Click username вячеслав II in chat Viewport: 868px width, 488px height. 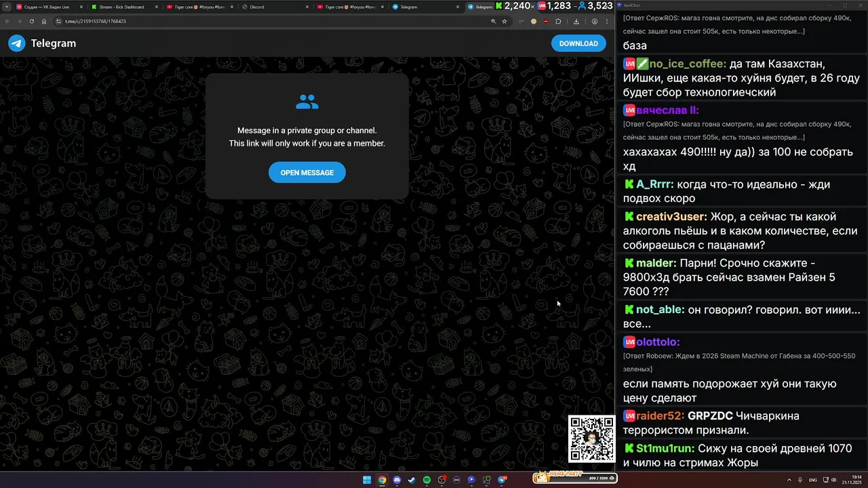click(x=667, y=110)
